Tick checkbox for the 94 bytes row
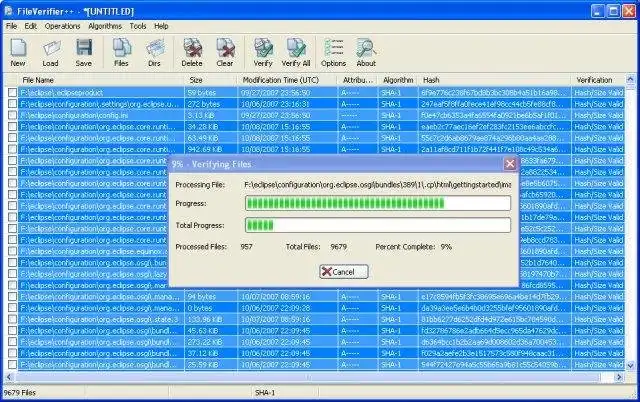Screen dimensions: 640x402 [x=13, y=296]
